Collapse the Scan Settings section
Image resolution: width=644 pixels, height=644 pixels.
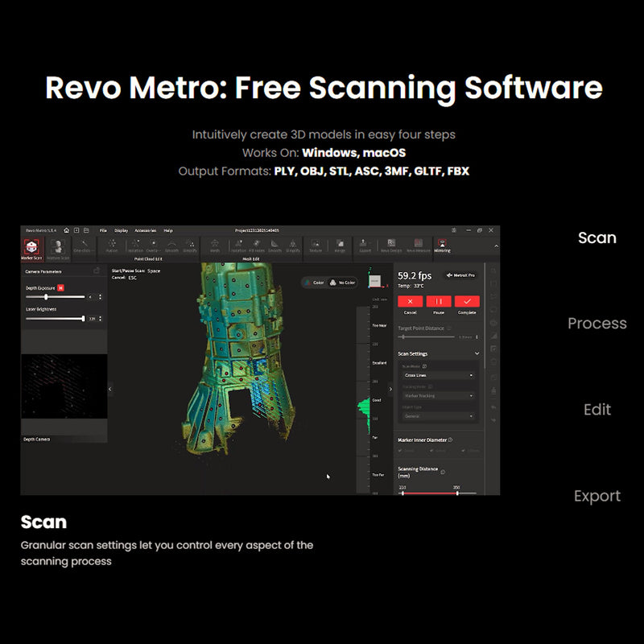pyautogui.click(x=477, y=353)
